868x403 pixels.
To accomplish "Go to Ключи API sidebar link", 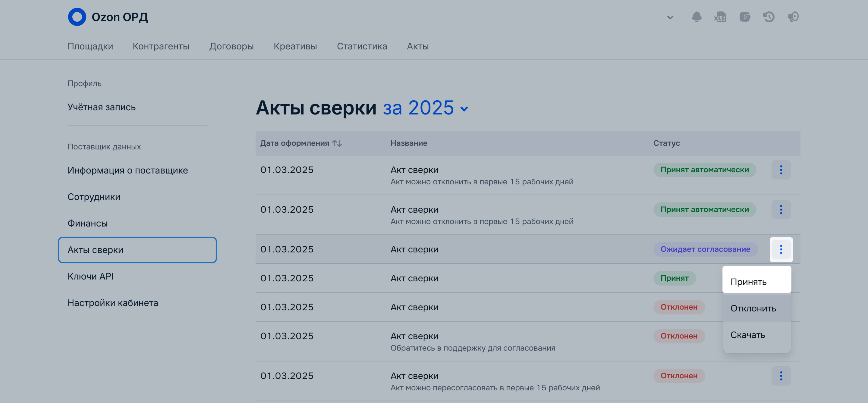I will pyautogui.click(x=90, y=276).
